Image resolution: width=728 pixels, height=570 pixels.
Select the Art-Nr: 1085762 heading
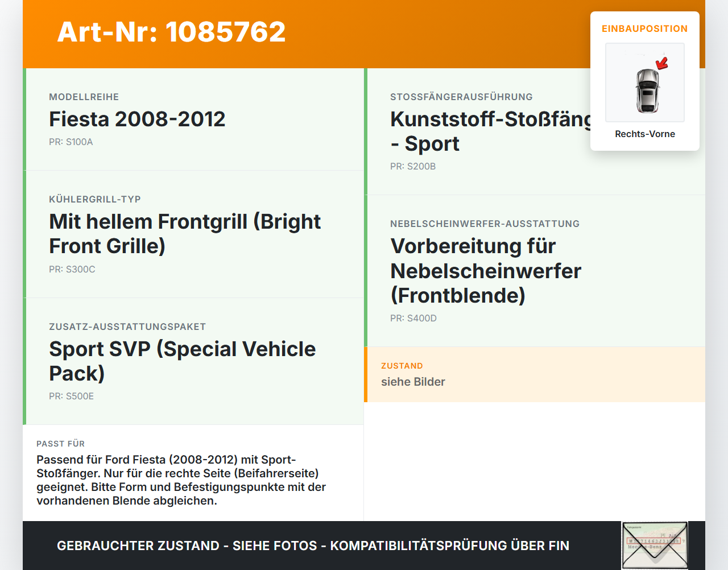coord(171,32)
